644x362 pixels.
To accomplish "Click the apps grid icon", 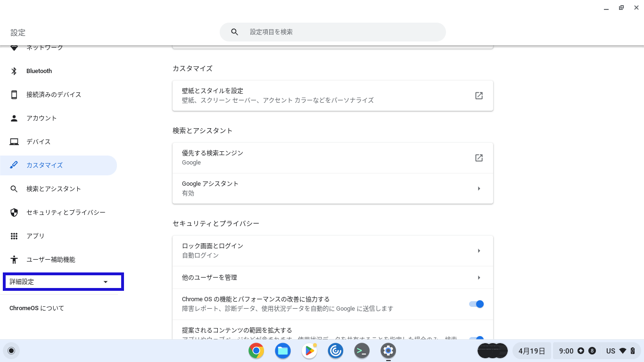I will (14, 236).
